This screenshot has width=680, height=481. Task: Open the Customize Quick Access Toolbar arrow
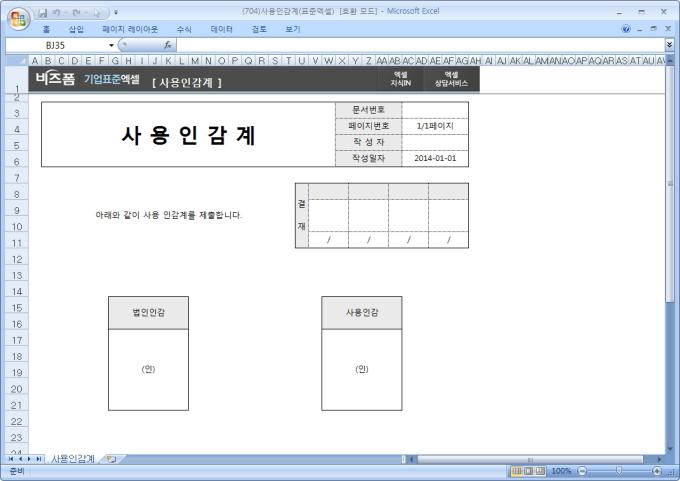click(x=116, y=13)
